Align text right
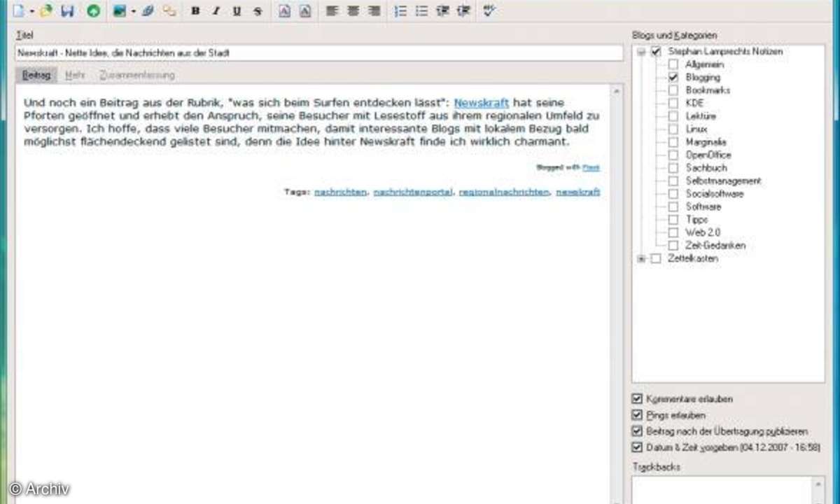Image resolution: width=840 pixels, height=504 pixels. coord(374,11)
